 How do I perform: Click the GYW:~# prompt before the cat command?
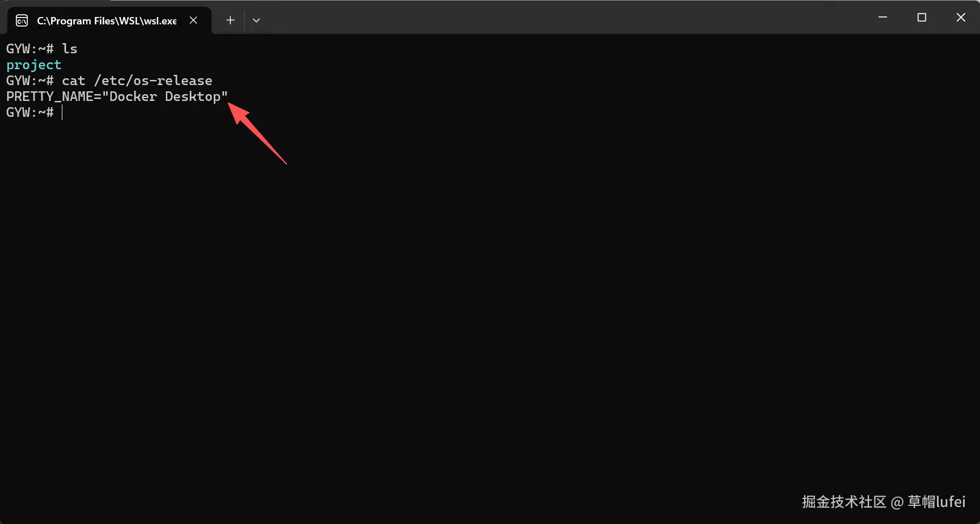30,81
